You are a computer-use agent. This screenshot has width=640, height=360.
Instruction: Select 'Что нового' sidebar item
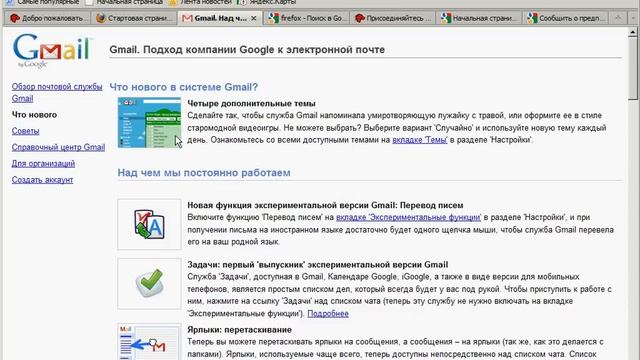[34, 115]
